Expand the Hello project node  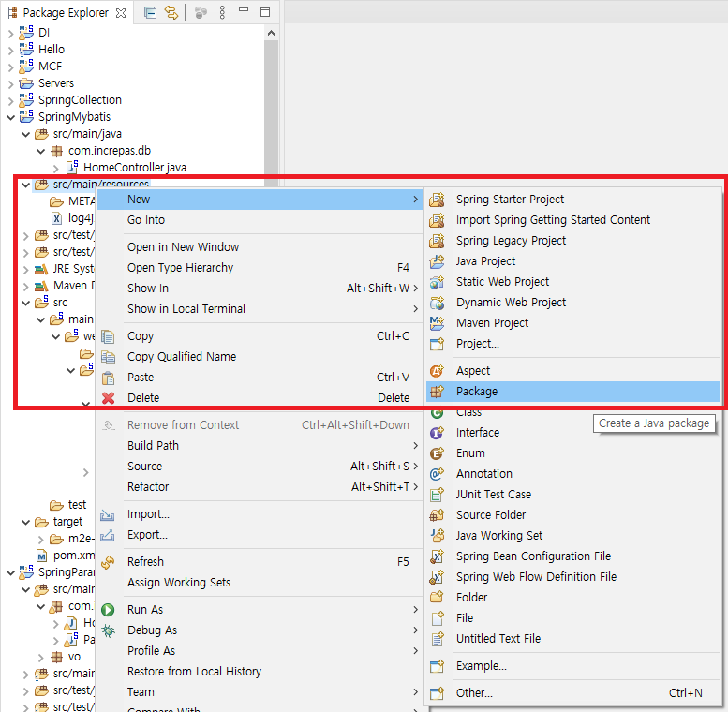[x=10, y=51]
